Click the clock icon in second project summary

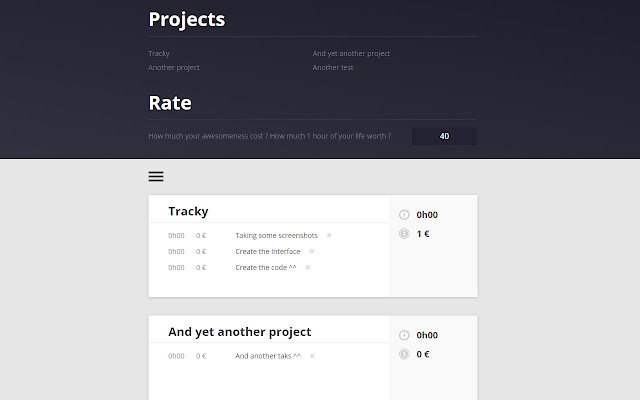click(x=404, y=335)
